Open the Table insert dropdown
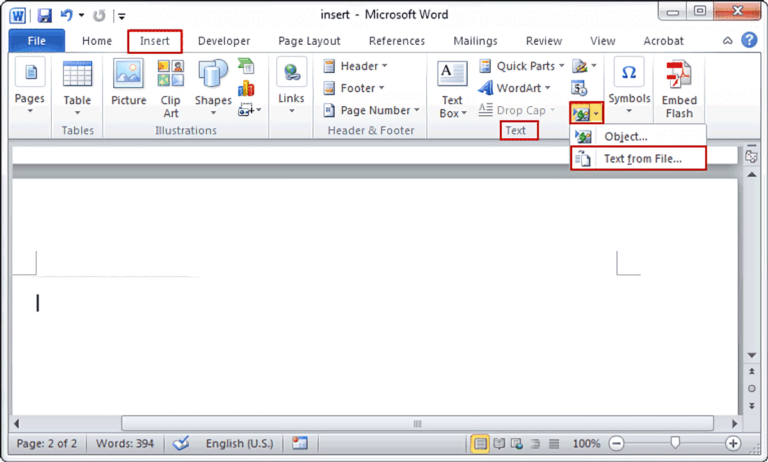Screen dimensions: 768x462 tap(77, 88)
